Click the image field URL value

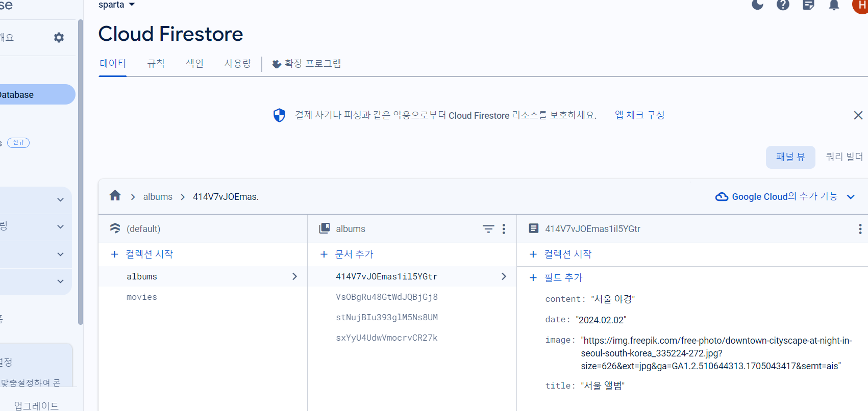(716, 353)
